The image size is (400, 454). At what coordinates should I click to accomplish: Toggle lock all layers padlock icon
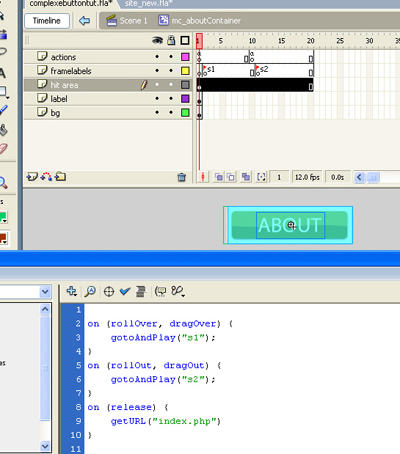171,40
